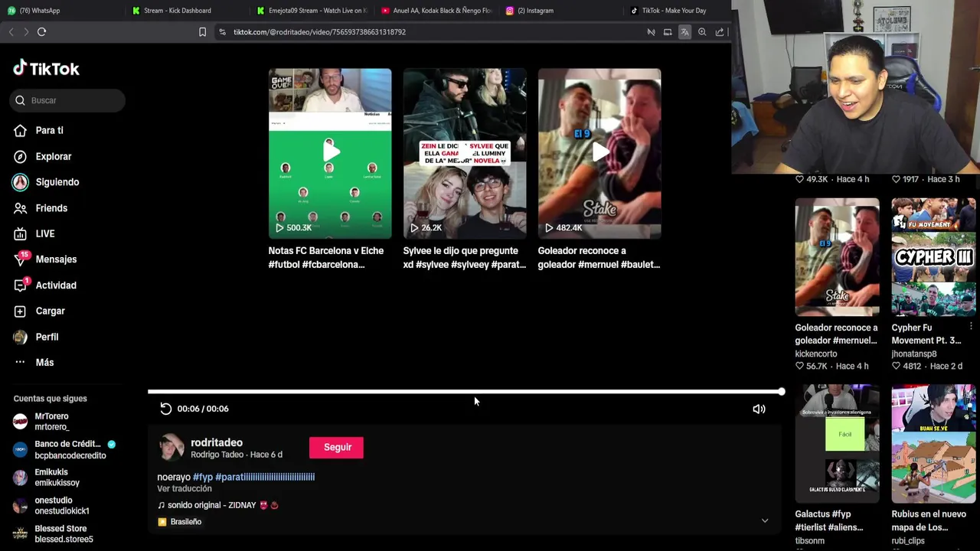
Task: Reload the browser page
Action: tap(41, 31)
